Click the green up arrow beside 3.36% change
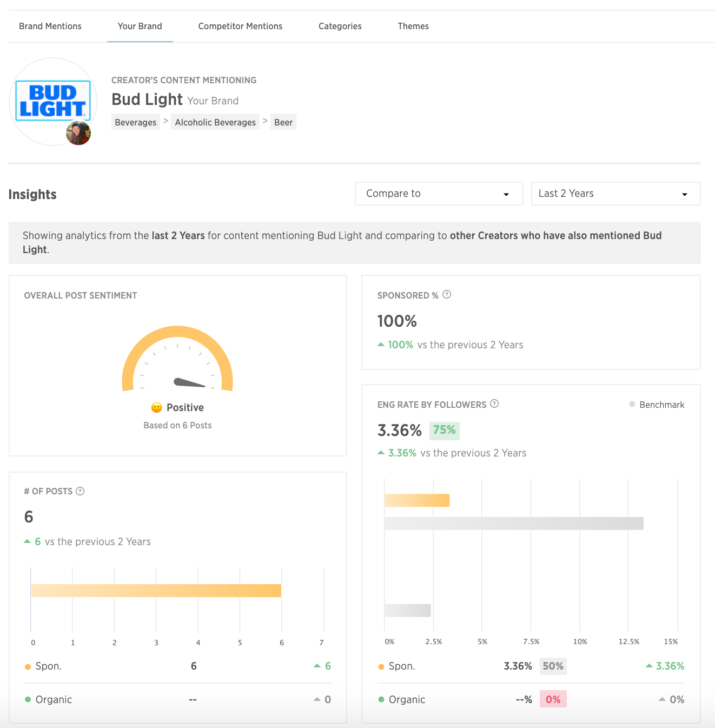 tap(381, 453)
